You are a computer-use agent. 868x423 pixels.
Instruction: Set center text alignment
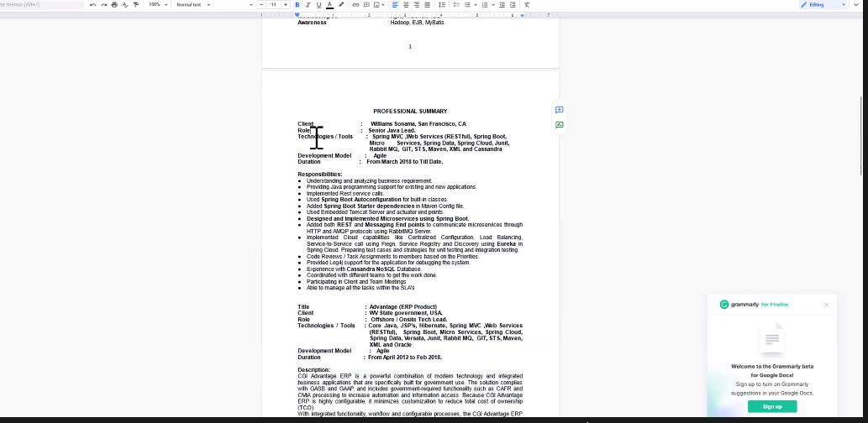pos(406,4)
